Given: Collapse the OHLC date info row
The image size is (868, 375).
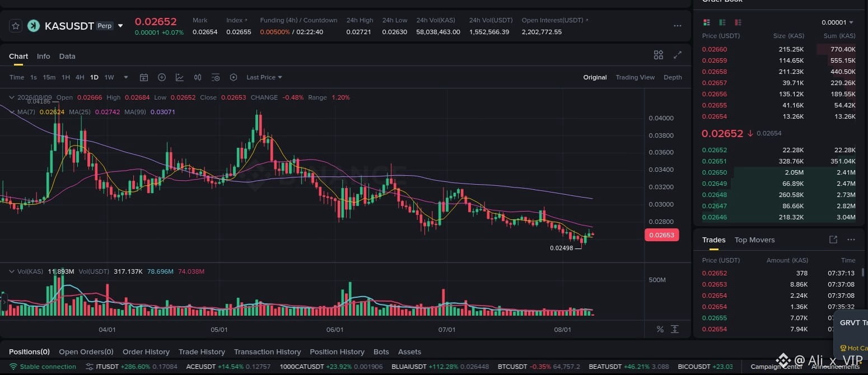Looking at the screenshot, I should click(12, 97).
